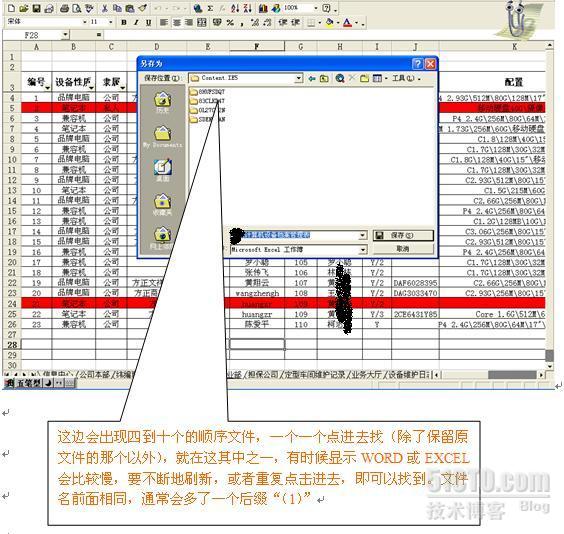Go up one folder level in dialog

coord(324,78)
